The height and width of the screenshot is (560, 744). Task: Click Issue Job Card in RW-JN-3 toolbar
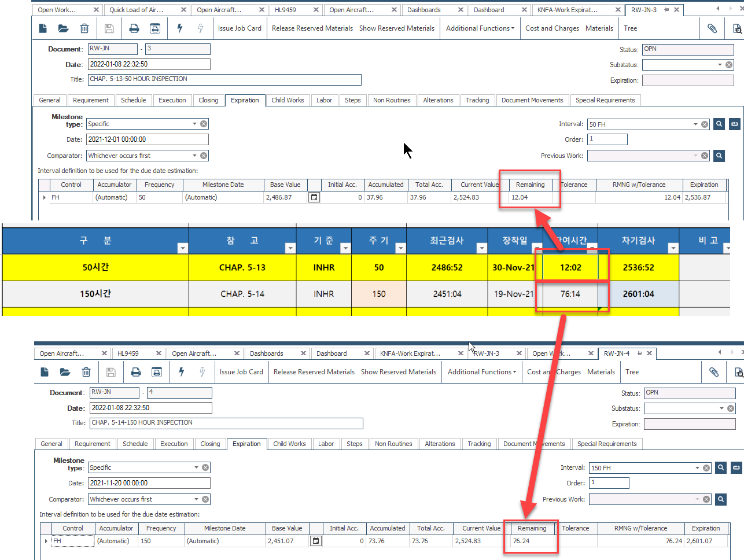pos(240,28)
